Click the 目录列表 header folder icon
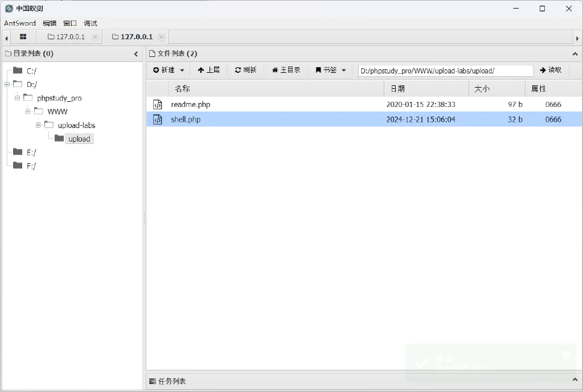The height and width of the screenshot is (392, 583). [x=8, y=54]
